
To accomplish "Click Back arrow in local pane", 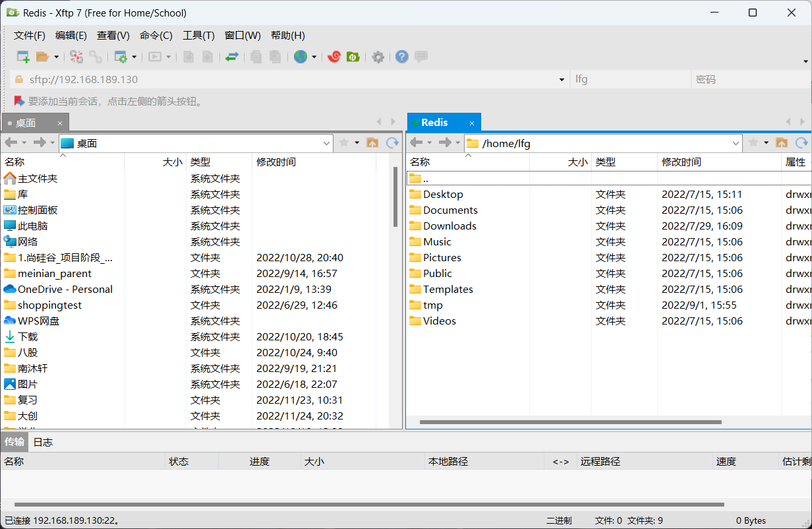I will tap(11, 142).
